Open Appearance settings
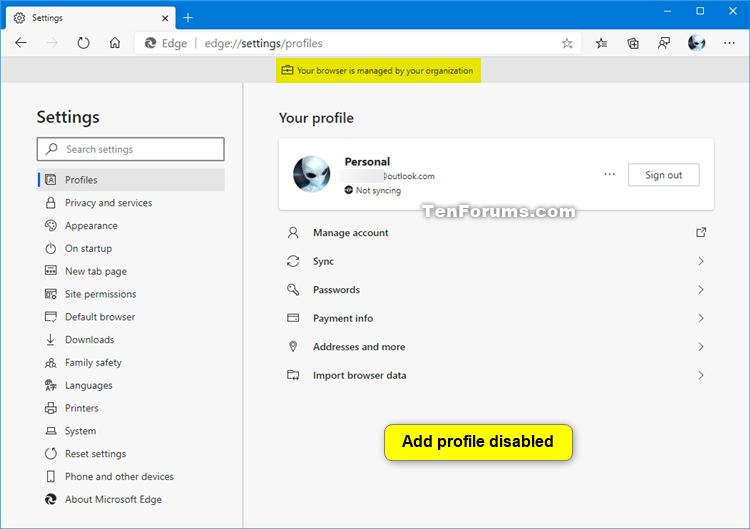 [x=91, y=226]
